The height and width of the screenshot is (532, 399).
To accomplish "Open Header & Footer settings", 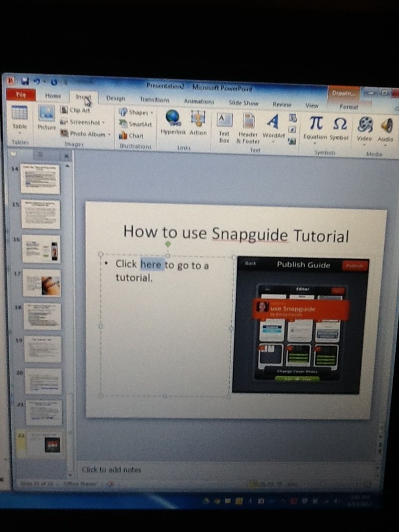I will click(248, 129).
